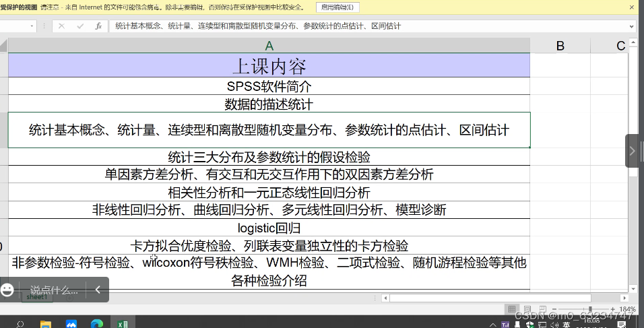
Task: Switch to Page Break Preview icon
Action: click(542, 308)
